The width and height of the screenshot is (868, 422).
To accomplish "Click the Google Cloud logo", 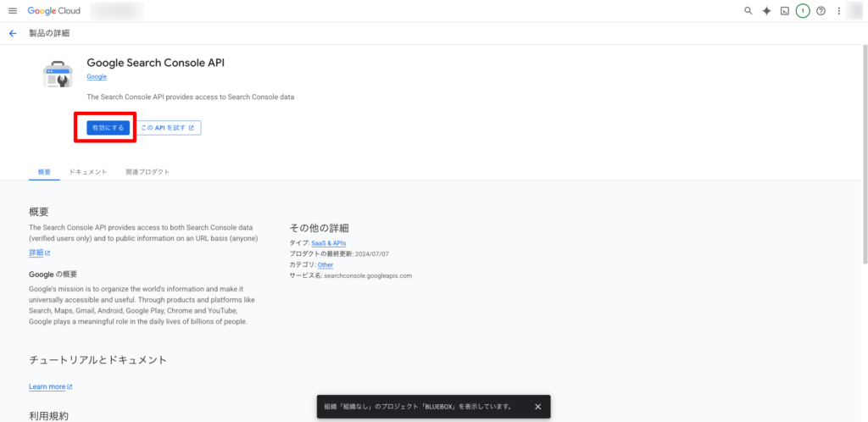I will click(x=54, y=11).
